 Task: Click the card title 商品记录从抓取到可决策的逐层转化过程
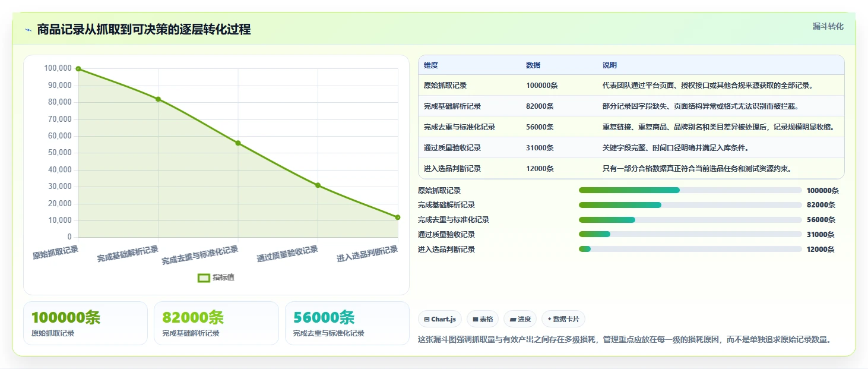tap(144, 30)
